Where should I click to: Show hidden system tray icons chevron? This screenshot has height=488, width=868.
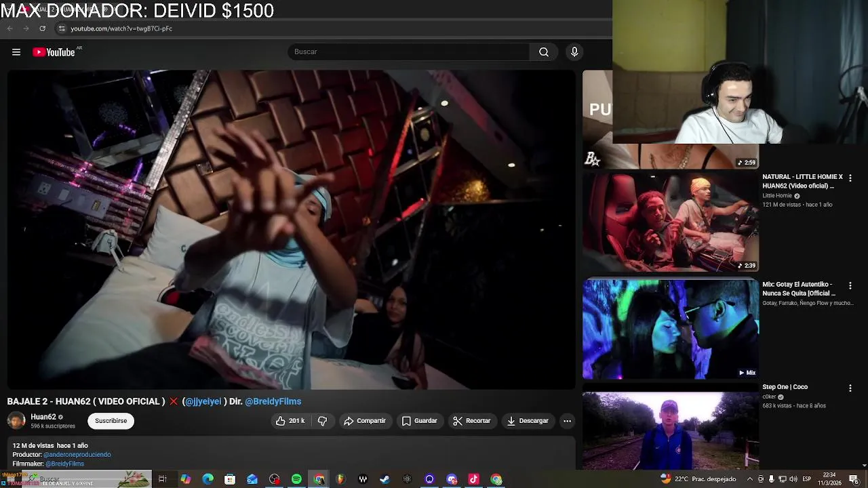coord(749,479)
